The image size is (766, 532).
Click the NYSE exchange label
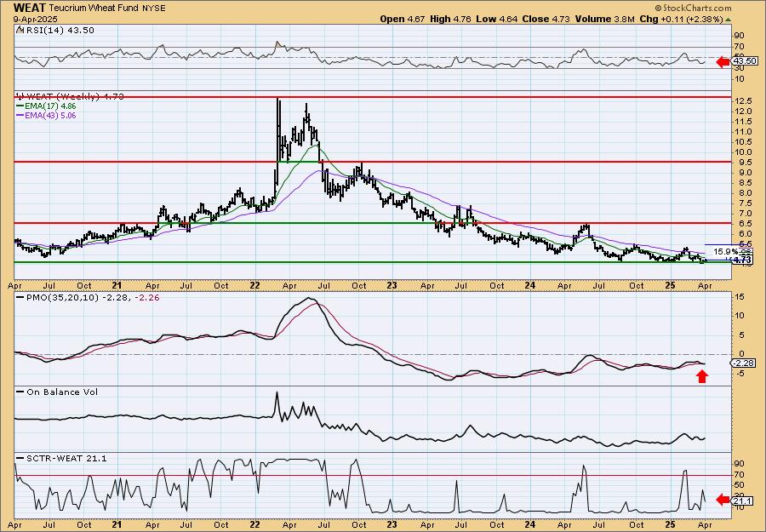156,9
